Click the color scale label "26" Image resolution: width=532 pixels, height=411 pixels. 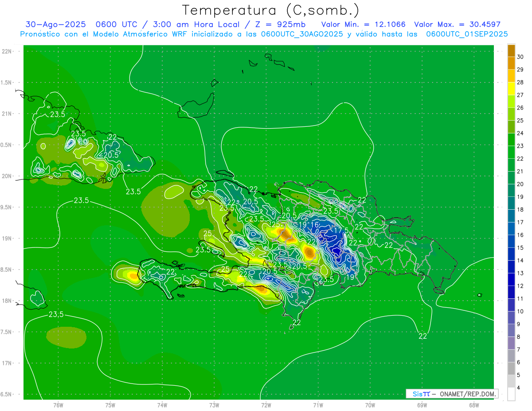(520, 108)
